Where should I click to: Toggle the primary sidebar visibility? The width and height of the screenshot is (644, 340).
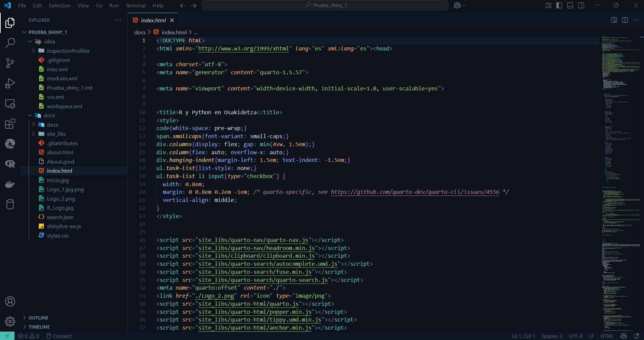(x=559, y=5)
